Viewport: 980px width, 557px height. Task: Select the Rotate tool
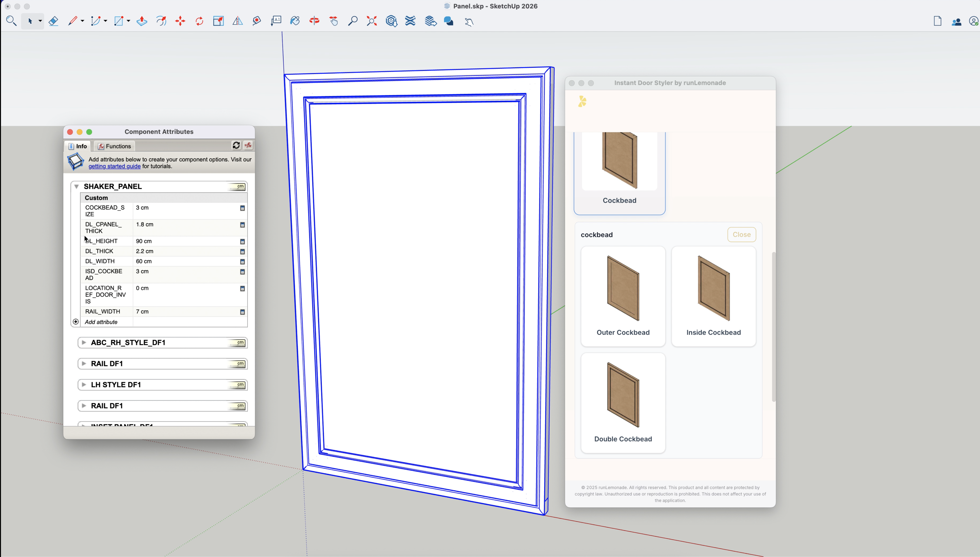199,21
